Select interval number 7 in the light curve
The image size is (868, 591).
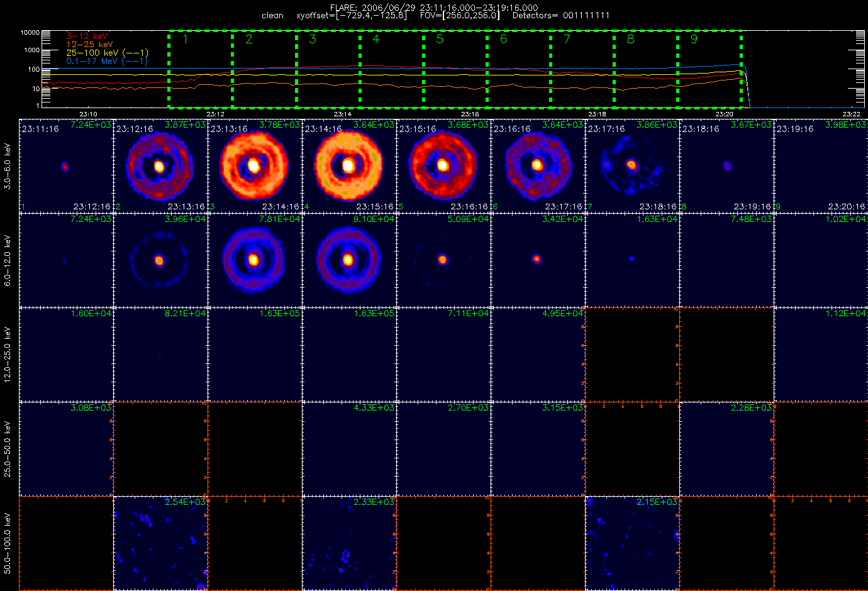(x=567, y=39)
